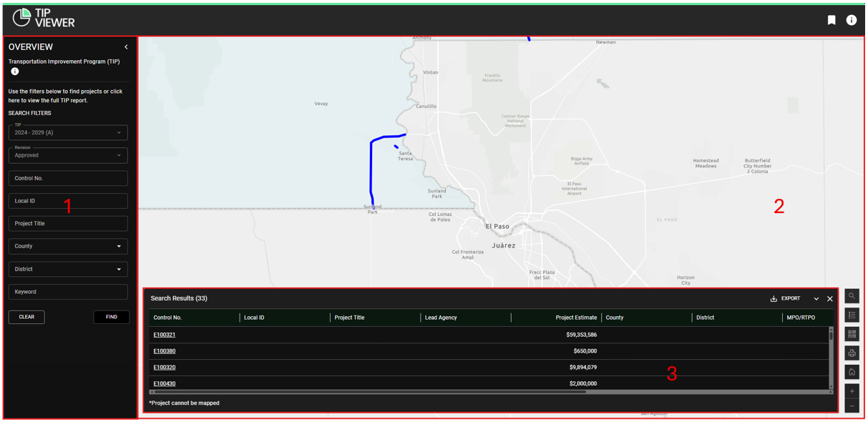868x422 pixels.
Task: Open project E100320 link
Action: (165, 368)
